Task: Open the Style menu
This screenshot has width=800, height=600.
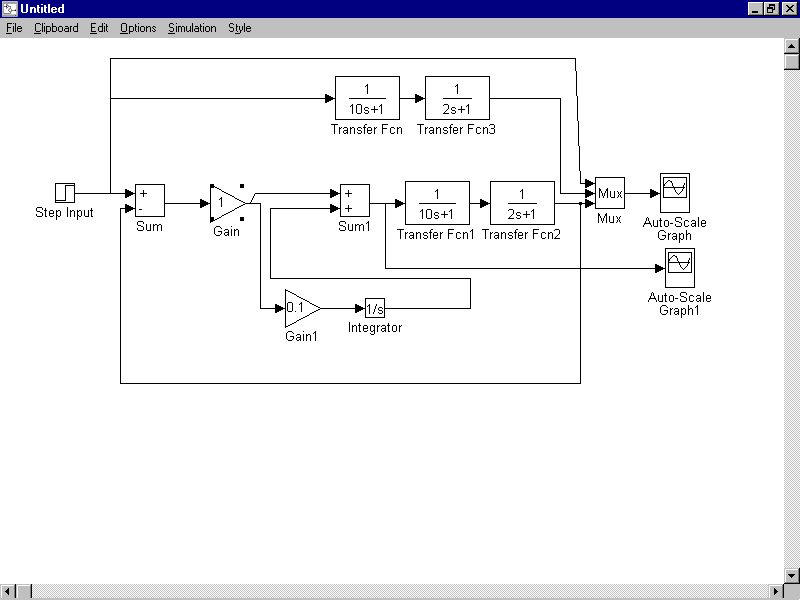Action: 240,28
